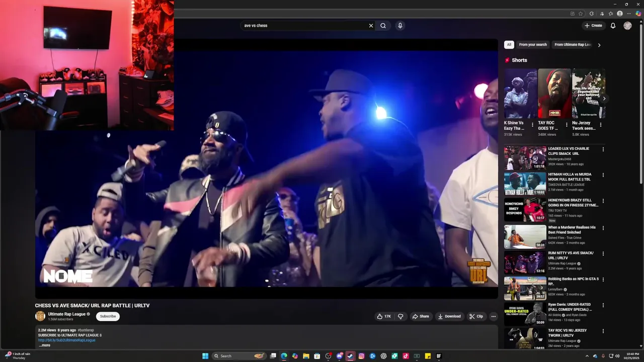
Task: Open TikTok icon in the taskbar
Action: (x=406, y=356)
